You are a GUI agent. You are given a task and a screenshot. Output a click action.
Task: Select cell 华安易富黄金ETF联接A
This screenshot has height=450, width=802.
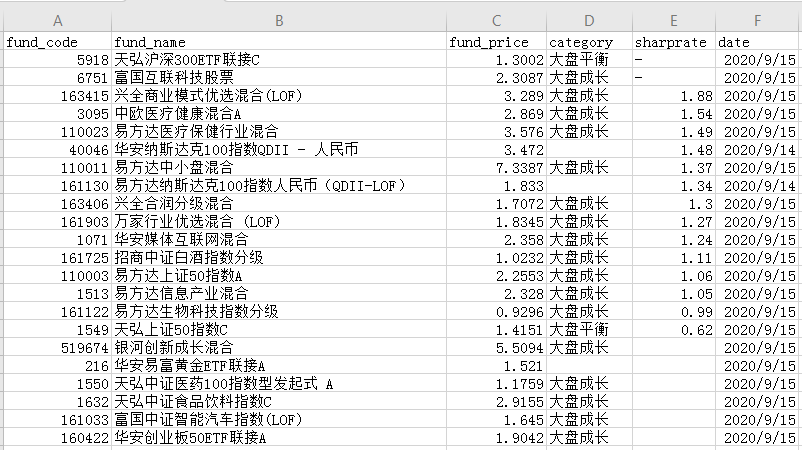tap(279, 366)
